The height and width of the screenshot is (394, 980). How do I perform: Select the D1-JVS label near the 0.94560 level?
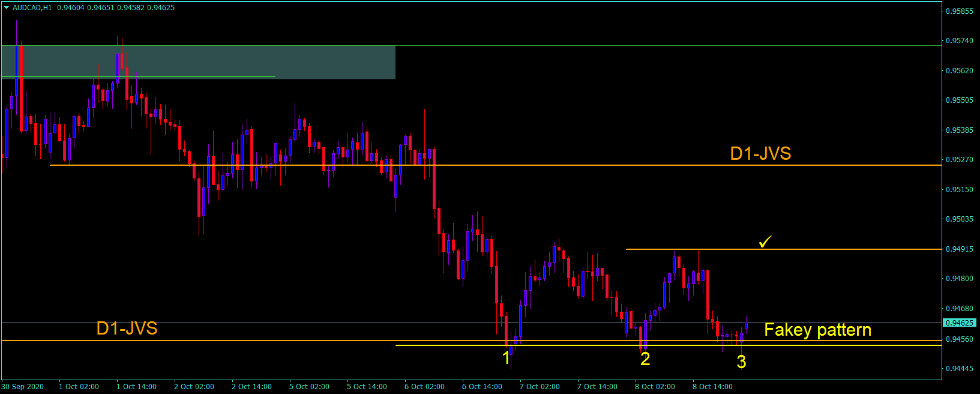click(127, 329)
